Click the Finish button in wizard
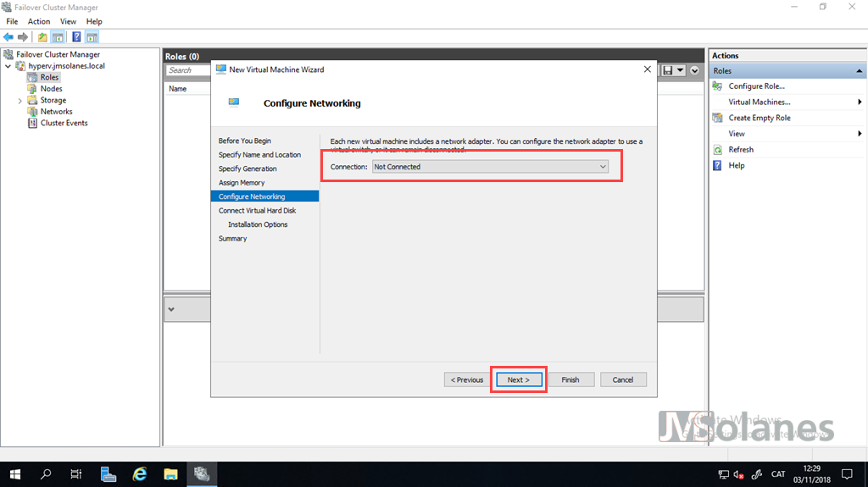The width and height of the screenshot is (868, 487). coord(570,379)
